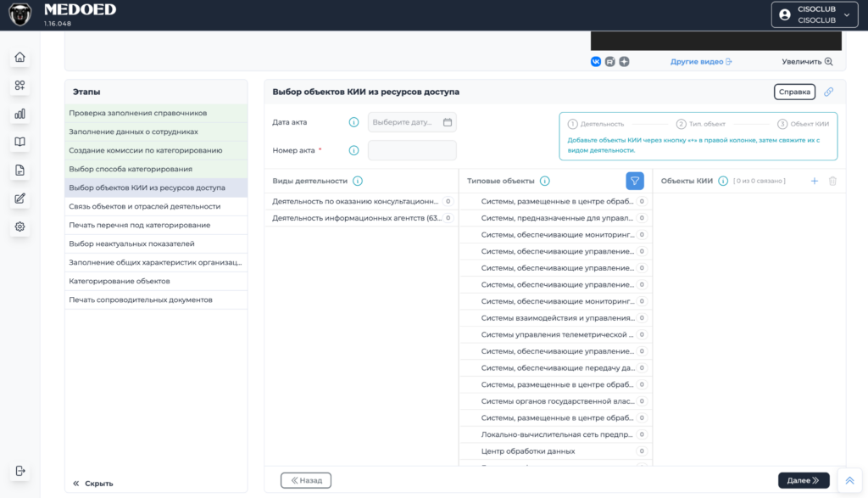Image resolution: width=868 pixels, height=498 pixels.
Task: Select Системы, предназначенные для управл... row
Action: click(556, 218)
